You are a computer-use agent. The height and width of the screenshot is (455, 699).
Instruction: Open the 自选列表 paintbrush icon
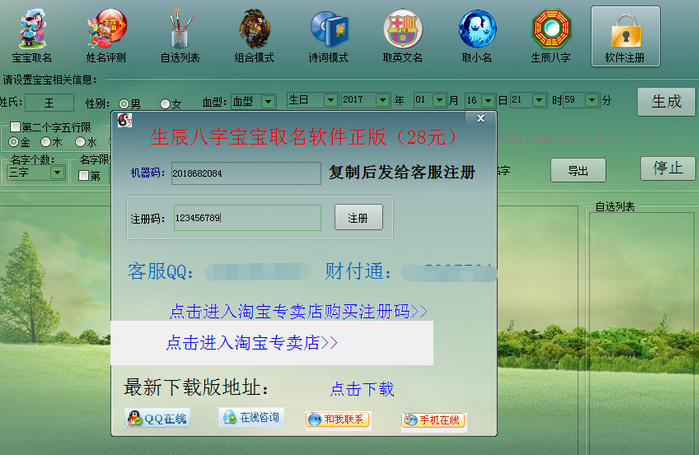180,37
